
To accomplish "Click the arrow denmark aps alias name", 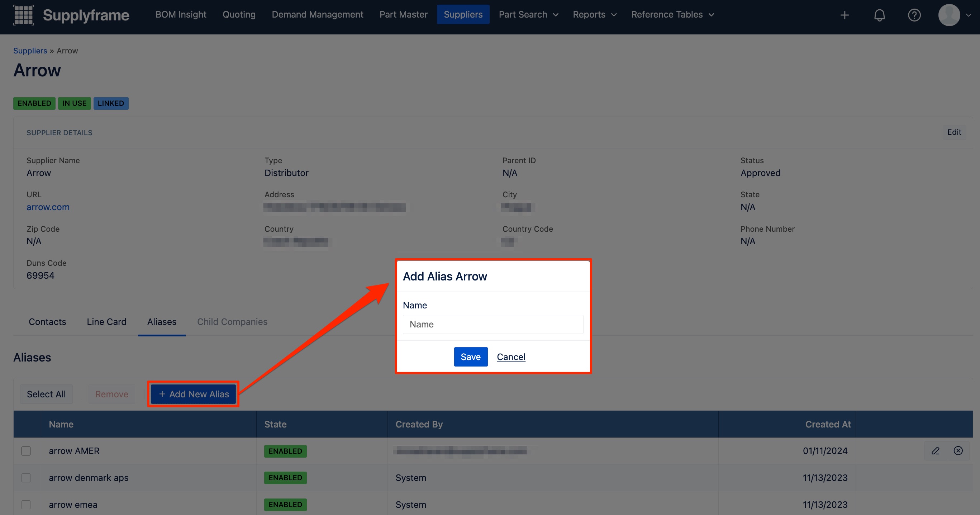I will [x=89, y=478].
